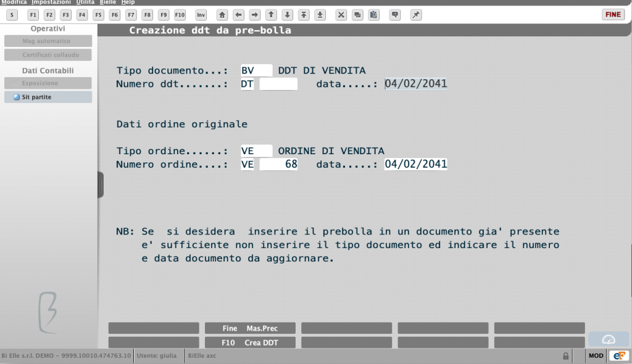632x364 pixels.
Task: Click the speedometer gauge icon
Action: [x=609, y=339]
